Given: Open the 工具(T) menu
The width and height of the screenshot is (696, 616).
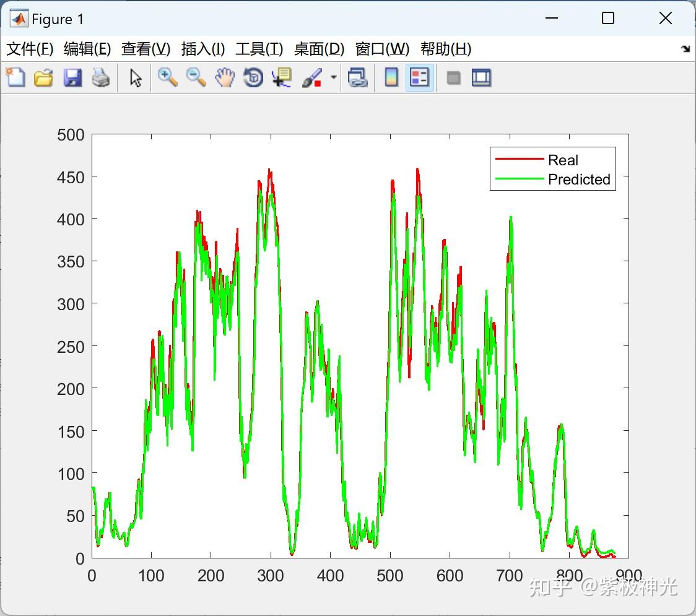Looking at the screenshot, I should (259, 49).
